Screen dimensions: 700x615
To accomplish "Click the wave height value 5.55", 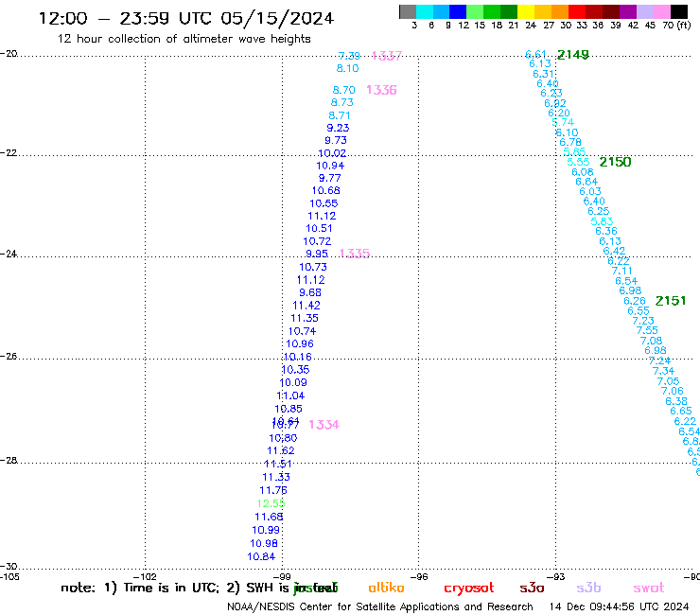I will (578, 162).
